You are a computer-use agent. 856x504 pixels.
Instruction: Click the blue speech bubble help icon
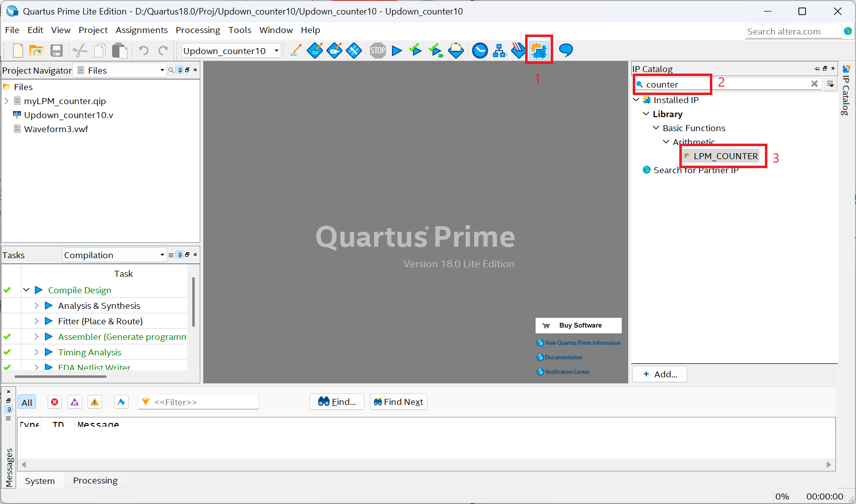click(x=566, y=50)
